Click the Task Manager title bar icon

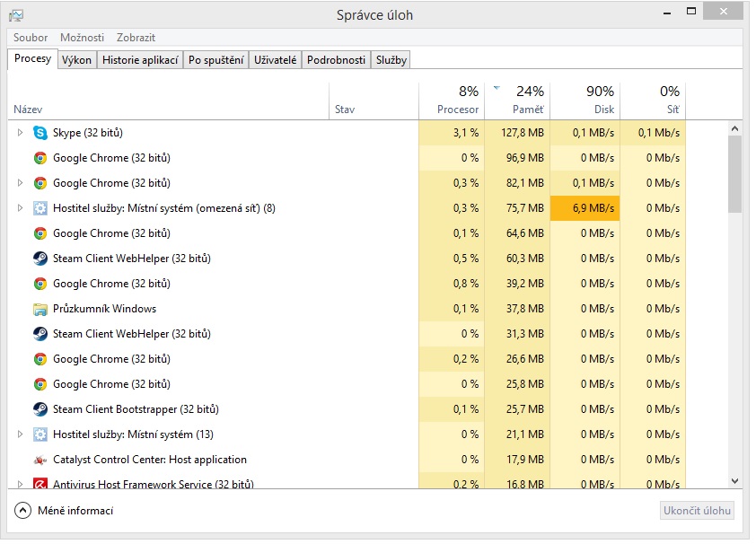tap(16, 15)
